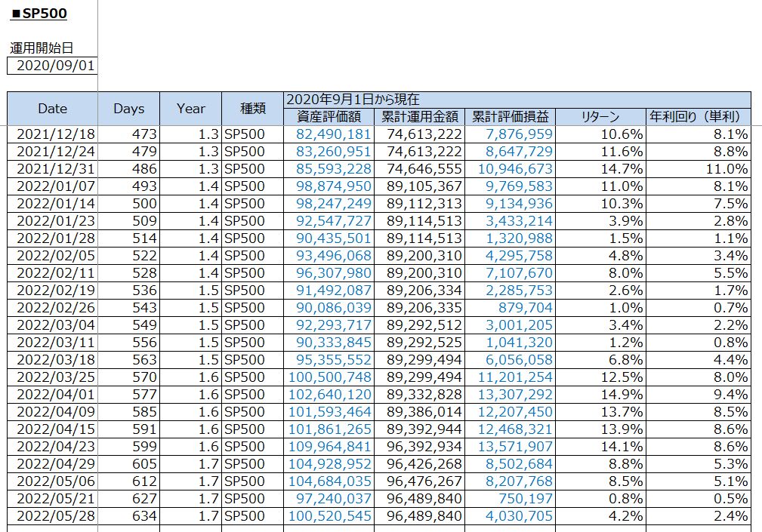Click the date cell 2022/05/28
The image size is (762, 532).
tap(53, 516)
